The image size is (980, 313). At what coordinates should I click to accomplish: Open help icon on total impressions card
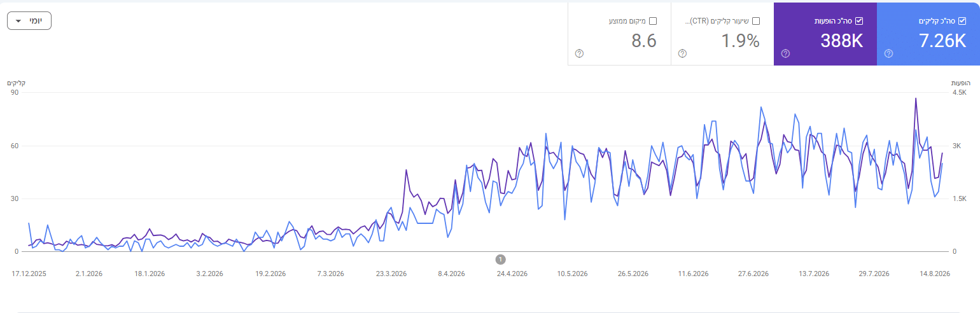[x=785, y=53]
